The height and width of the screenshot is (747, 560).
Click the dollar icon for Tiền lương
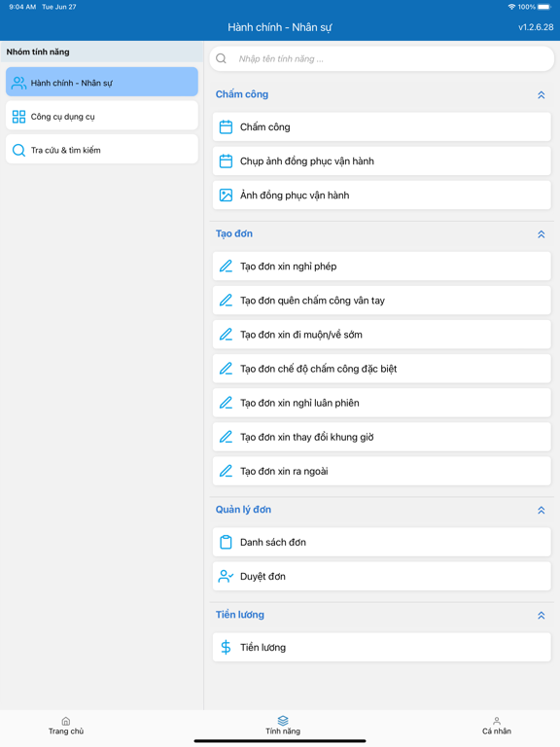click(x=226, y=648)
